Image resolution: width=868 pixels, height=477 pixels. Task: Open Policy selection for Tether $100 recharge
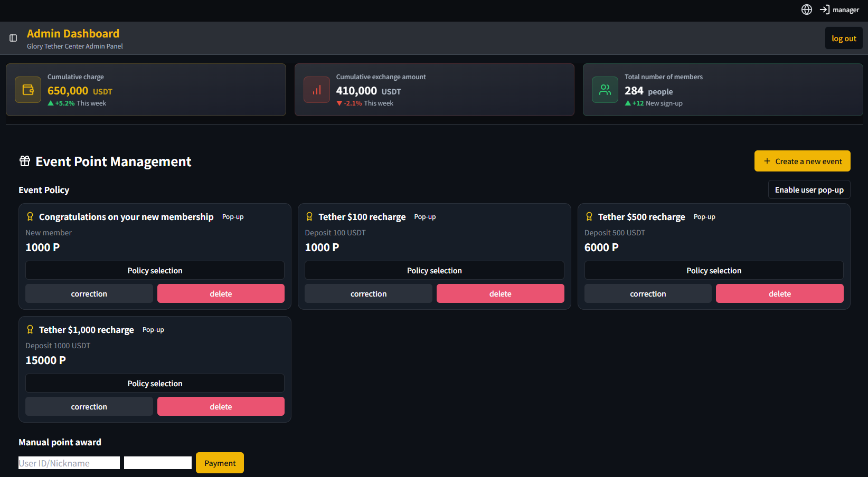[x=434, y=271]
